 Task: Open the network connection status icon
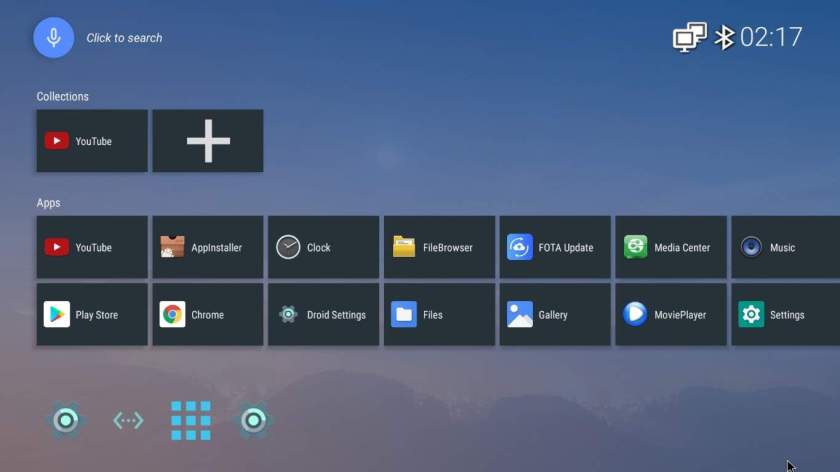[x=689, y=37]
